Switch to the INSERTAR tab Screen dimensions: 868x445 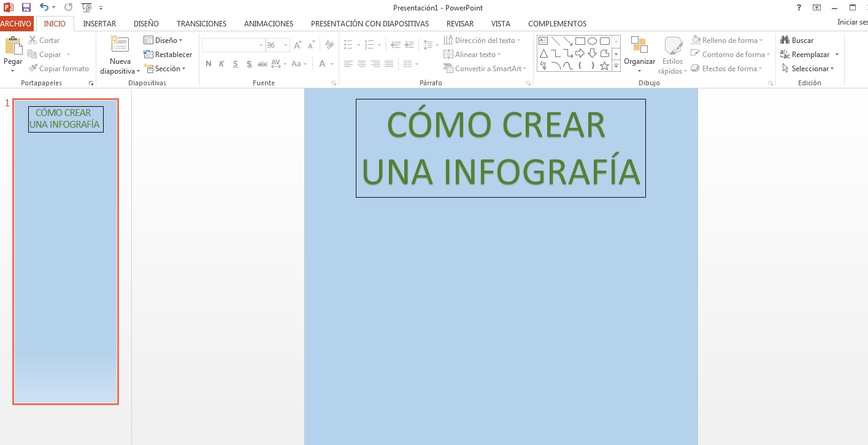tap(99, 24)
